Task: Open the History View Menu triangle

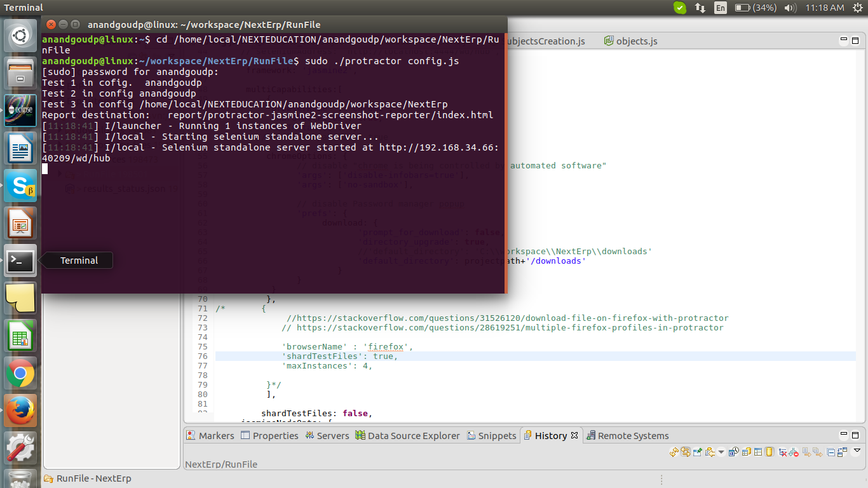Action: [857, 451]
